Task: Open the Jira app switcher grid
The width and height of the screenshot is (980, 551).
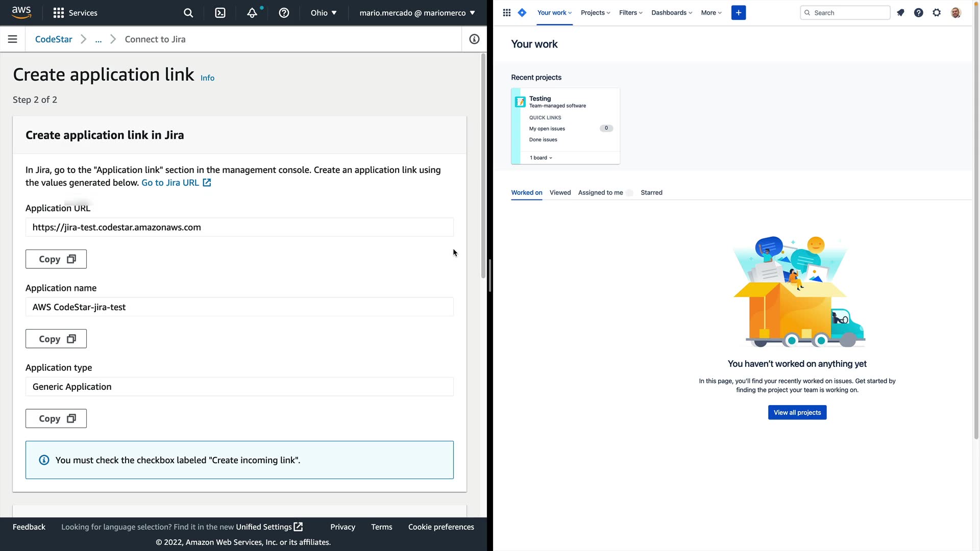Action: coord(506,13)
